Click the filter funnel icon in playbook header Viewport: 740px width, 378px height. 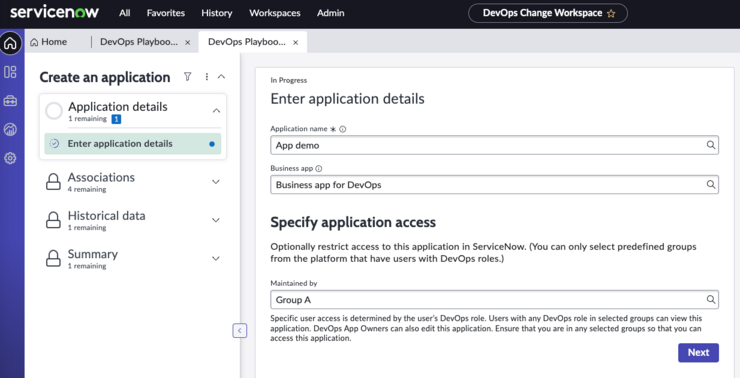[187, 77]
